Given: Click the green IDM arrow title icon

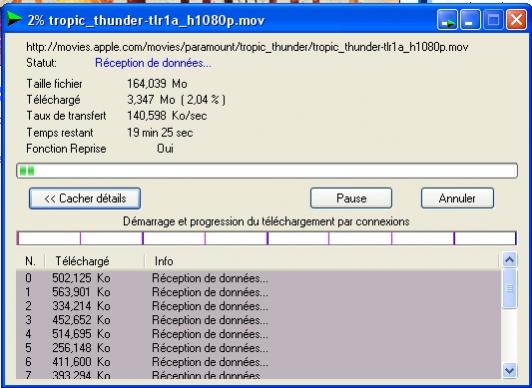Looking at the screenshot, I should (14, 19).
